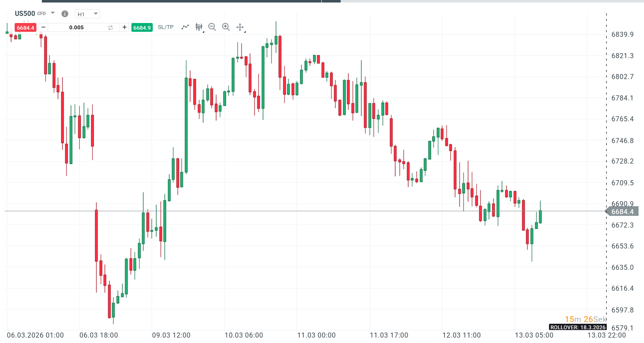This screenshot has height=343, width=644.
Task: Click the refresh icon inside quantity field
Action: click(110, 27)
